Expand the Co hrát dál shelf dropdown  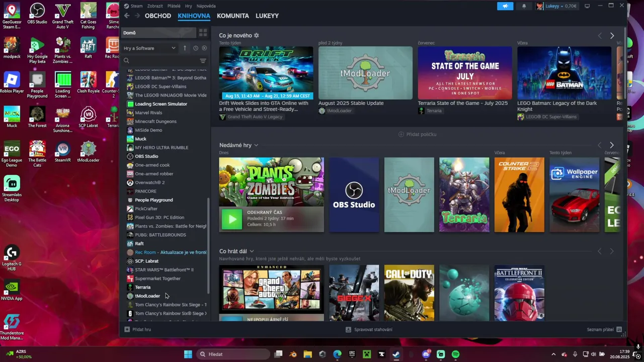(x=252, y=251)
